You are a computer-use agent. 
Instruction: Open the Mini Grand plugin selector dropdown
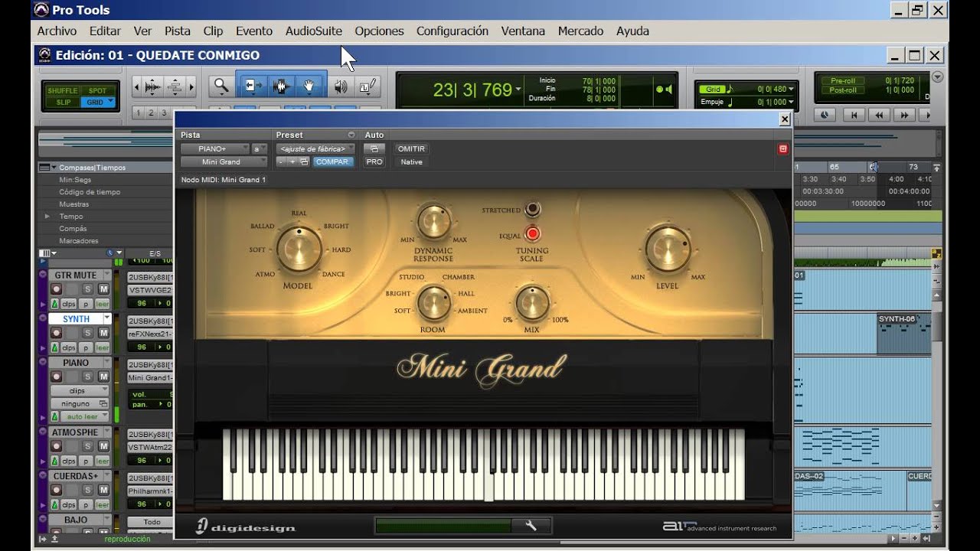(224, 161)
